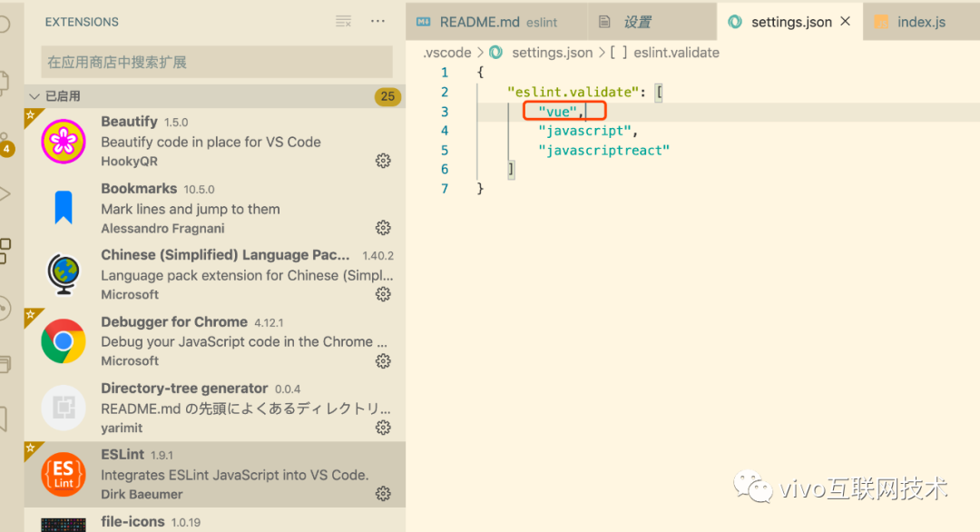Screen dimensions: 980x532
Task: Open ESLint extension gear settings
Action: pos(383,494)
